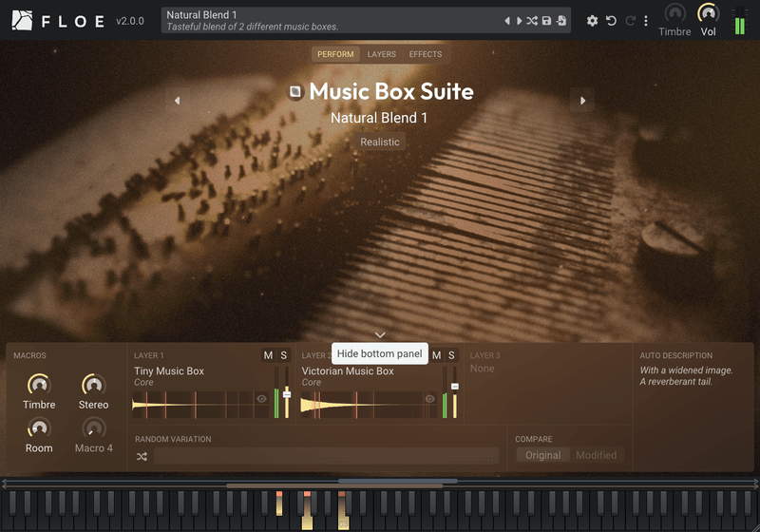
Task: Load a random preset via top shuffle icon
Action: pos(532,21)
